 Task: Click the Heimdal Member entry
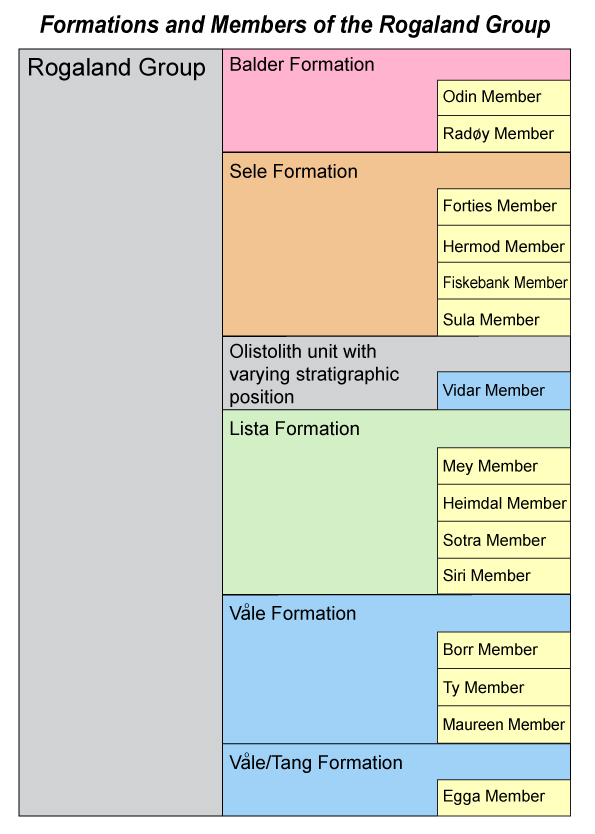pos(504,503)
